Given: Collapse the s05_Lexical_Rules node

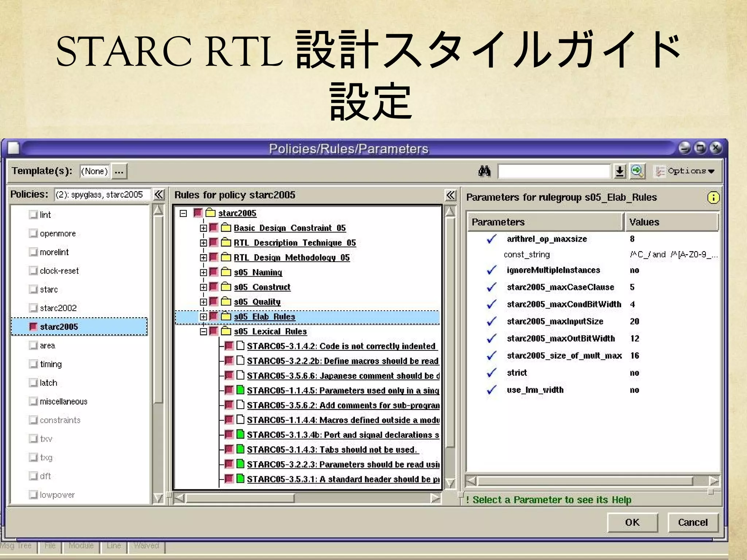Looking at the screenshot, I should pos(204,331).
